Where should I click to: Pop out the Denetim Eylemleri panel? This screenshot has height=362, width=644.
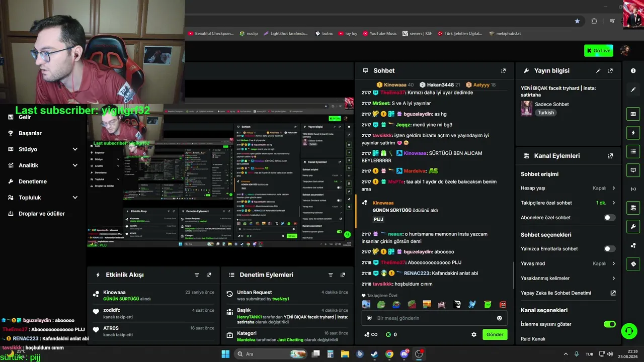[343, 275]
